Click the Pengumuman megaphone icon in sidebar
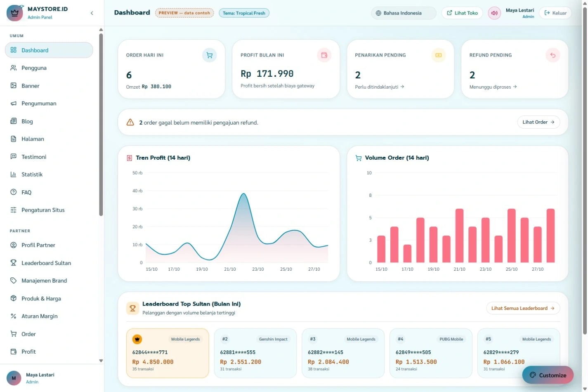The height and width of the screenshot is (392, 588). click(14, 104)
